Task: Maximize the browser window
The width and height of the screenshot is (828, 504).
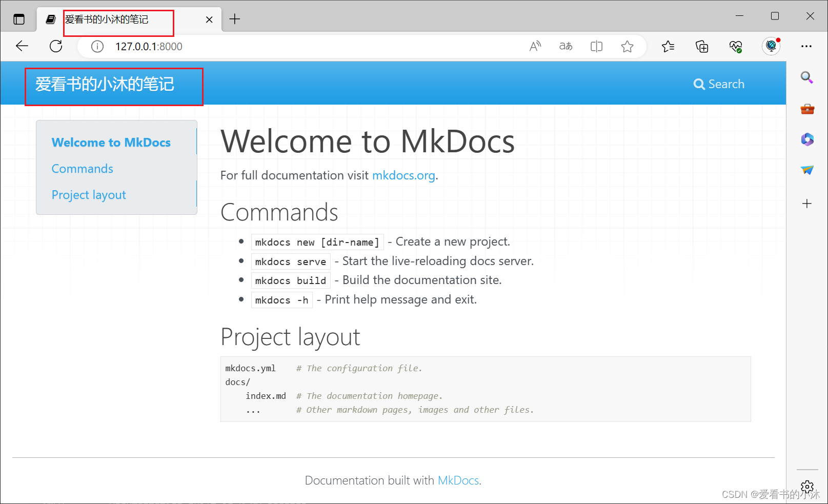Action: 775,16
